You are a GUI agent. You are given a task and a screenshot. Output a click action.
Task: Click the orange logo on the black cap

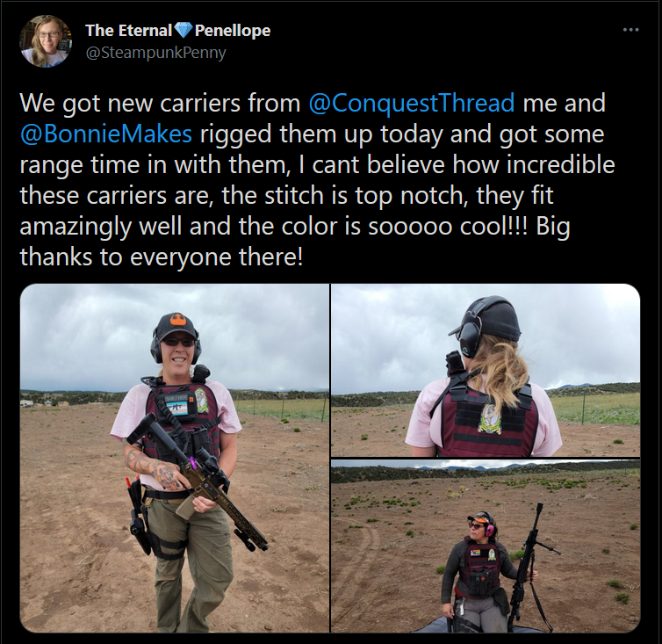pyautogui.click(x=176, y=319)
